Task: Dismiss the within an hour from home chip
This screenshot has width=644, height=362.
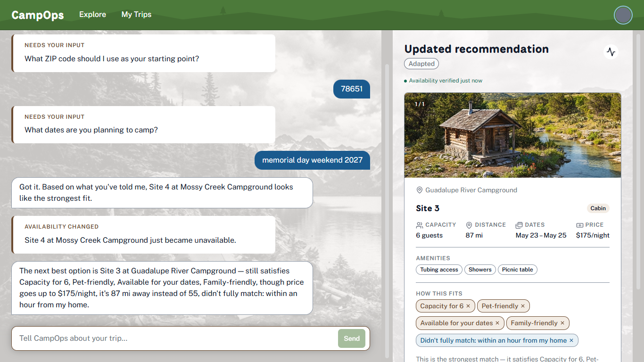Action: click(571, 340)
